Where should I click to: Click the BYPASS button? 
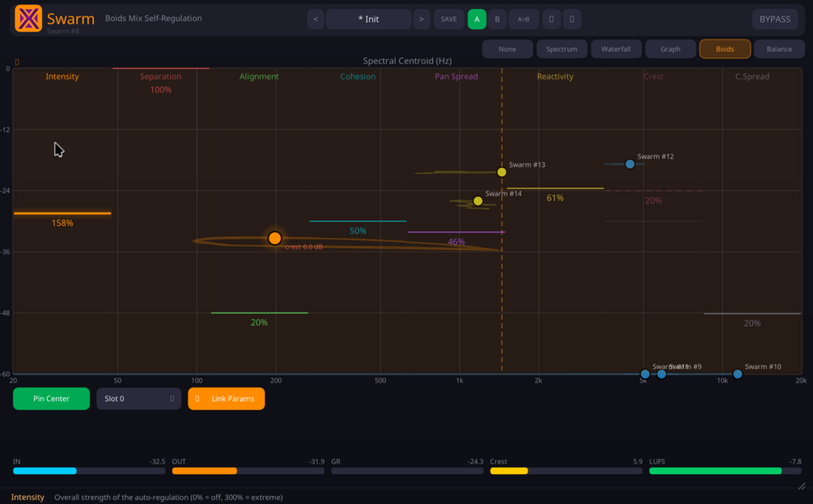pyautogui.click(x=775, y=19)
